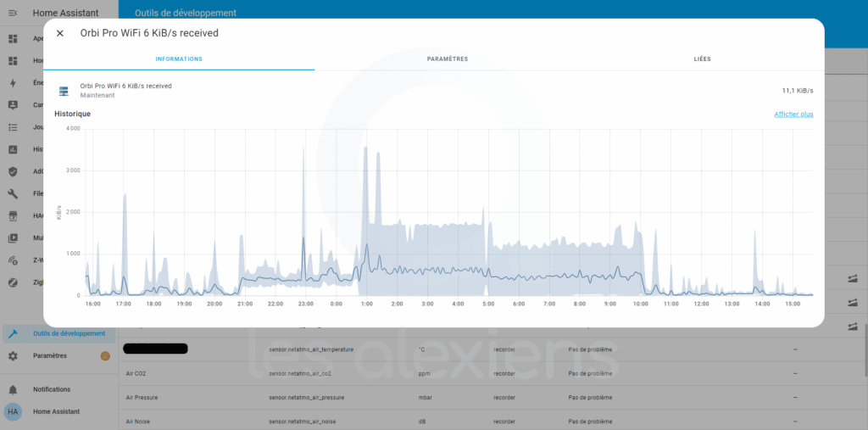Screen dimensions: 868x430
Task: Open the HA user avatar
Action: [14, 411]
